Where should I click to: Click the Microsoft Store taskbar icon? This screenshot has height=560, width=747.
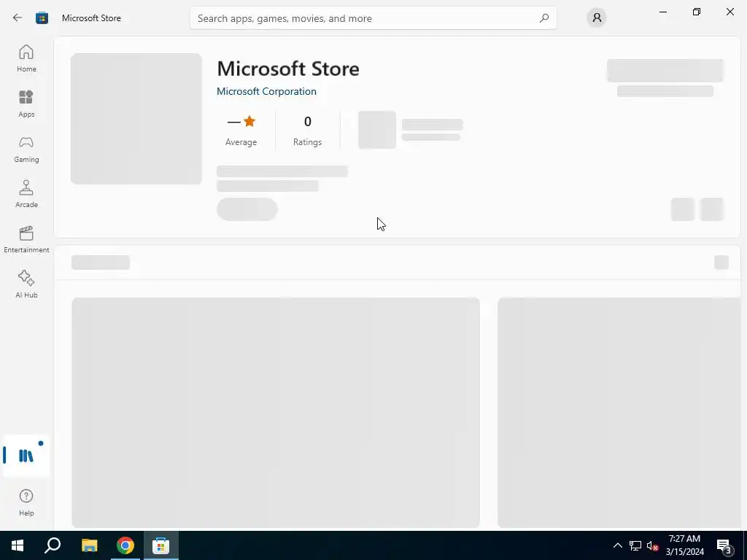[161, 545]
